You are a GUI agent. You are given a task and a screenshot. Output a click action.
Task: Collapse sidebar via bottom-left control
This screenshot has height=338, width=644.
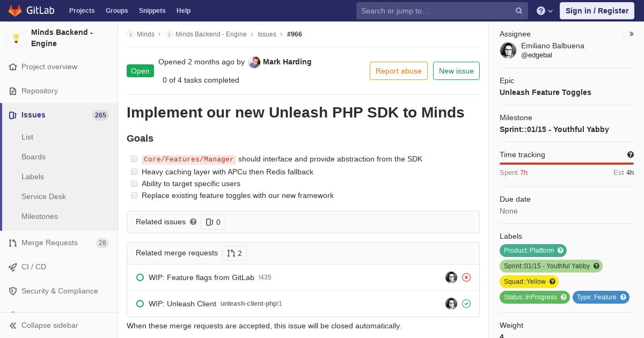pyautogui.click(x=44, y=325)
